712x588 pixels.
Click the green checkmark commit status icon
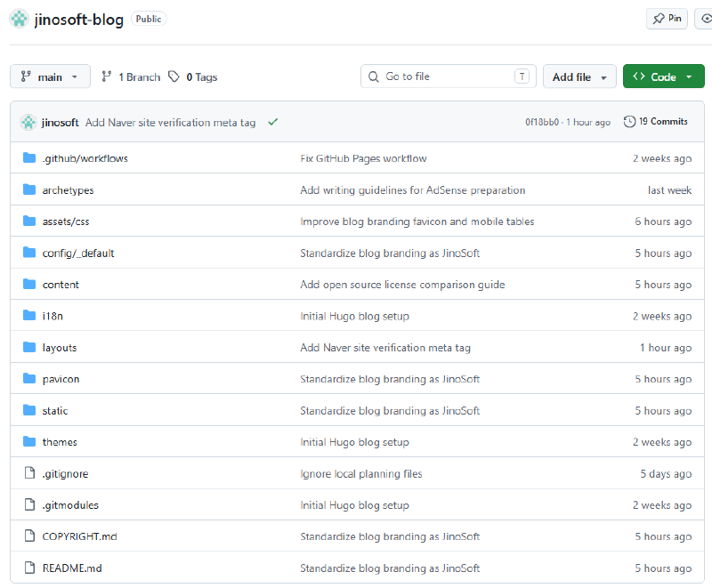(272, 122)
